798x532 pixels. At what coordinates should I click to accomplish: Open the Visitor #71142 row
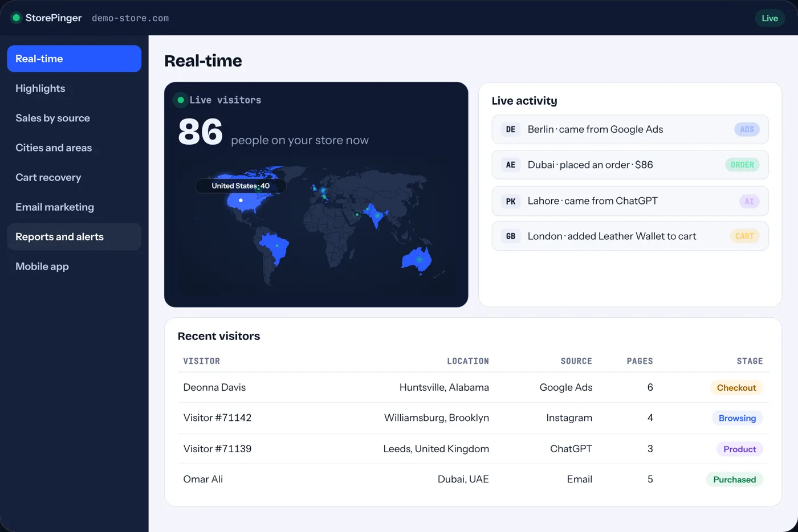point(473,418)
